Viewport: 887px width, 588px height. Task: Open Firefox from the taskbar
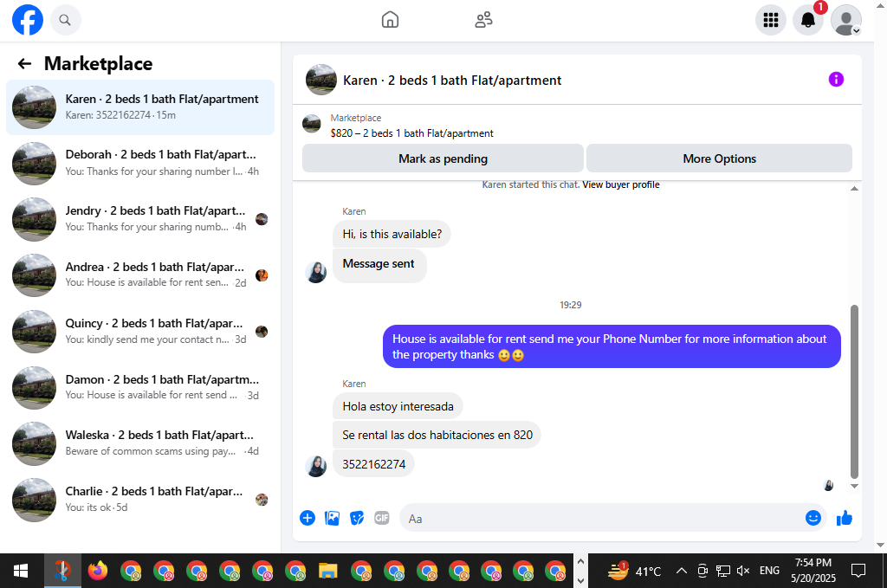coord(98,571)
